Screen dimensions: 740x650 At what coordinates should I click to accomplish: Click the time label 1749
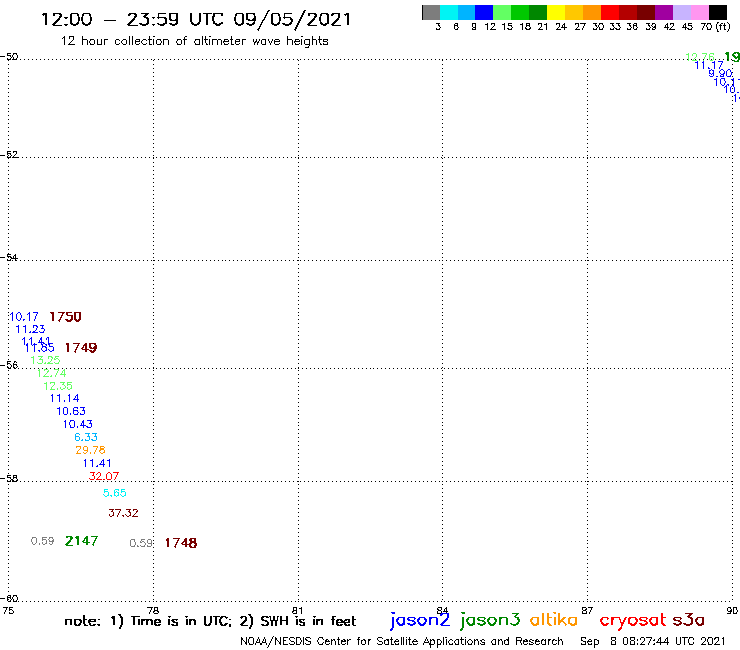coord(81,348)
